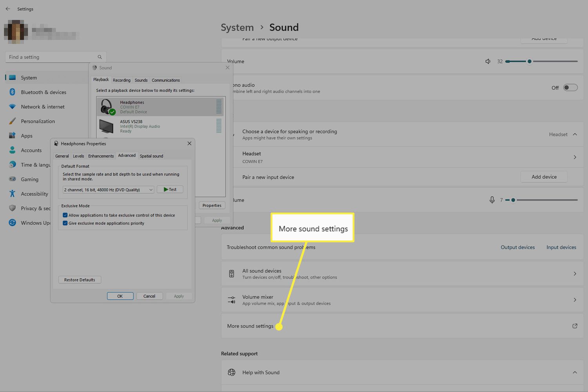The image size is (588, 392).
Task: Click the output volume slider handle
Action: click(529, 62)
